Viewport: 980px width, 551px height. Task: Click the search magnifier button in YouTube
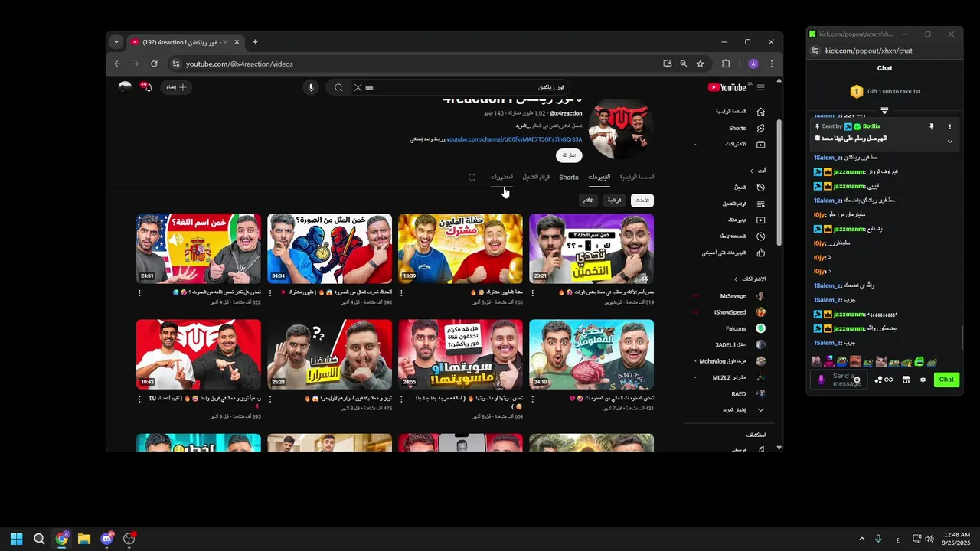(338, 87)
